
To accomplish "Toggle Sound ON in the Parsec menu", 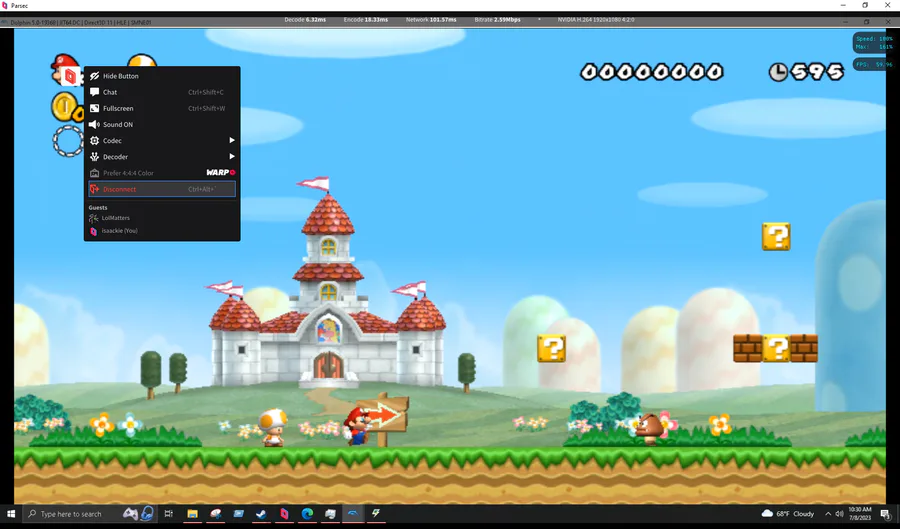I will pyautogui.click(x=162, y=124).
